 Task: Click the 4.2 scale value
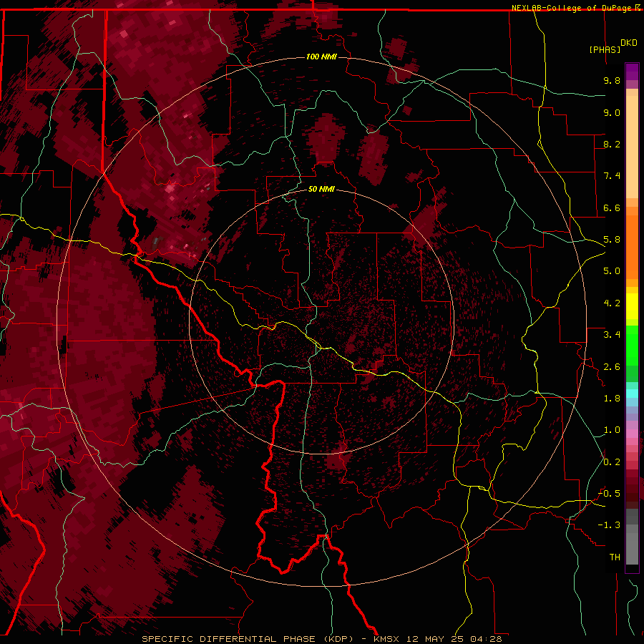tap(612, 303)
